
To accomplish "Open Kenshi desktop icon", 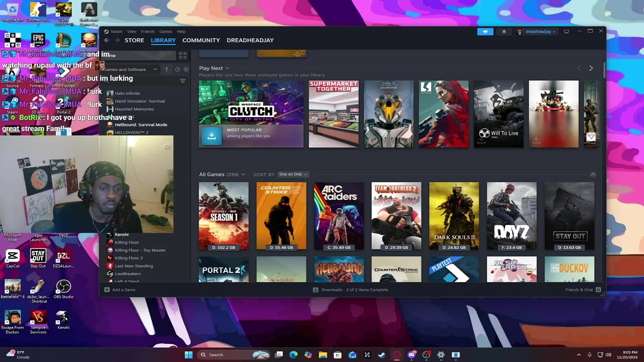I will tap(63, 320).
